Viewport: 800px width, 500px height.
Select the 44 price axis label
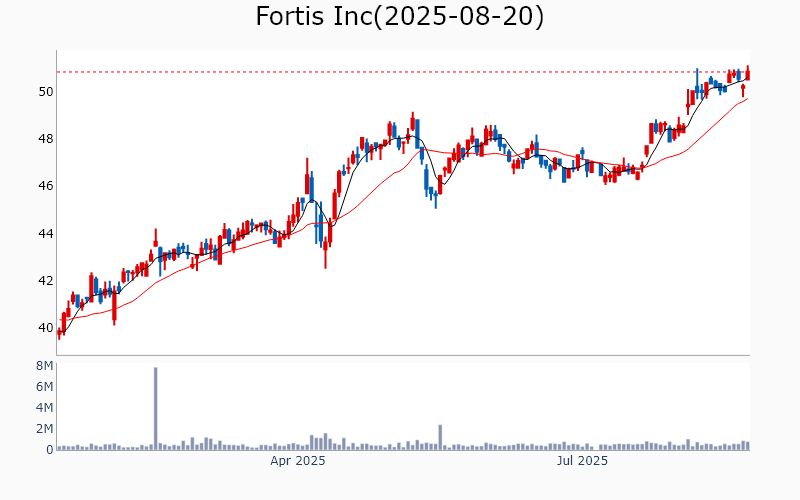point(46,234)
